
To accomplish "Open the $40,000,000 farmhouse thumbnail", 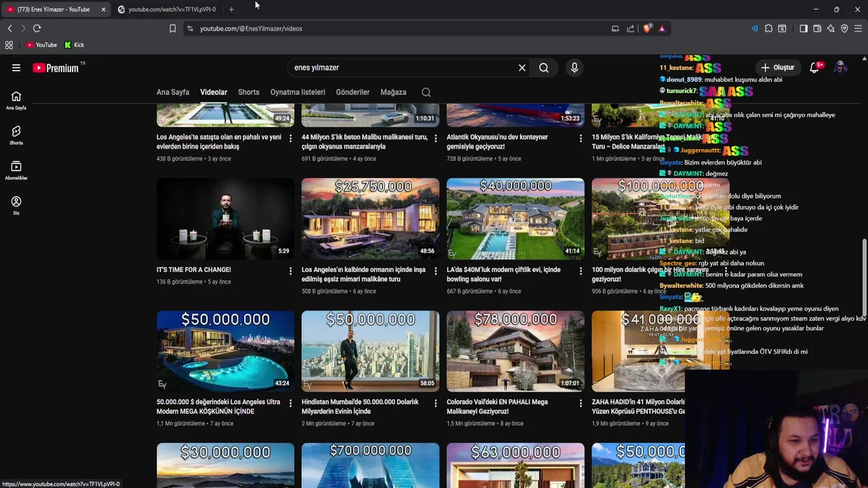I will click(515, 218).
